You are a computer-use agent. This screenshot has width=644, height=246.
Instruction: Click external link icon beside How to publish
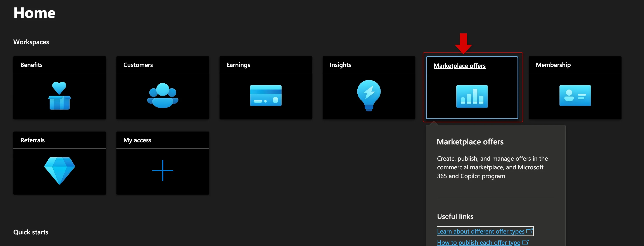point(525,242)
